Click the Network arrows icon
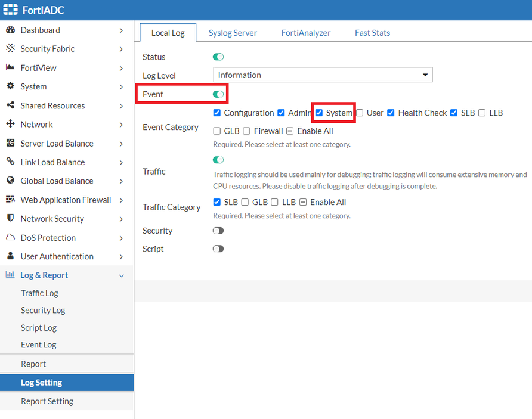This screenshot has height=419, width=532. click(x=11, y=124)
